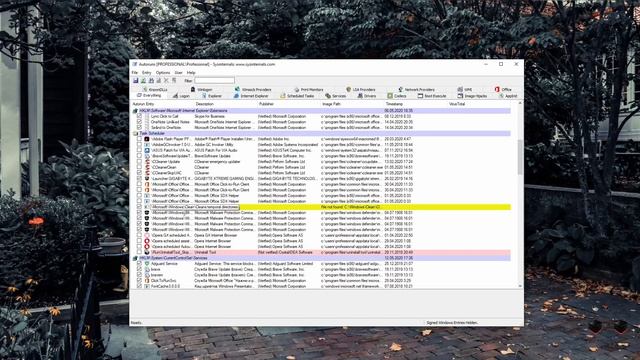This screenshot has height=360, width=640.
Task: Select the Winsock Providers tab
Action: pyautogui.click(x=253, y=89)
